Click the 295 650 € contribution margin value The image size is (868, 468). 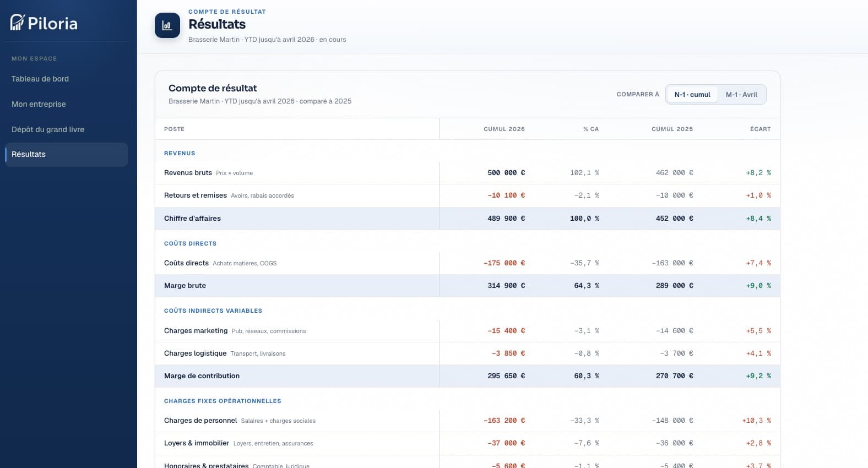click(x=506, y=376)
